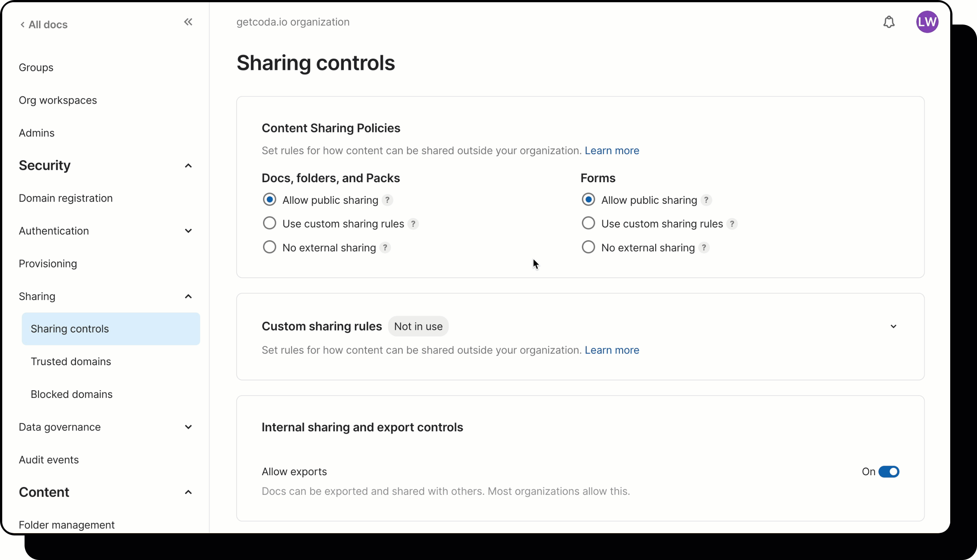Open Trusted domains in the sidebar
977x560 pixels.
tap(71, 361)
